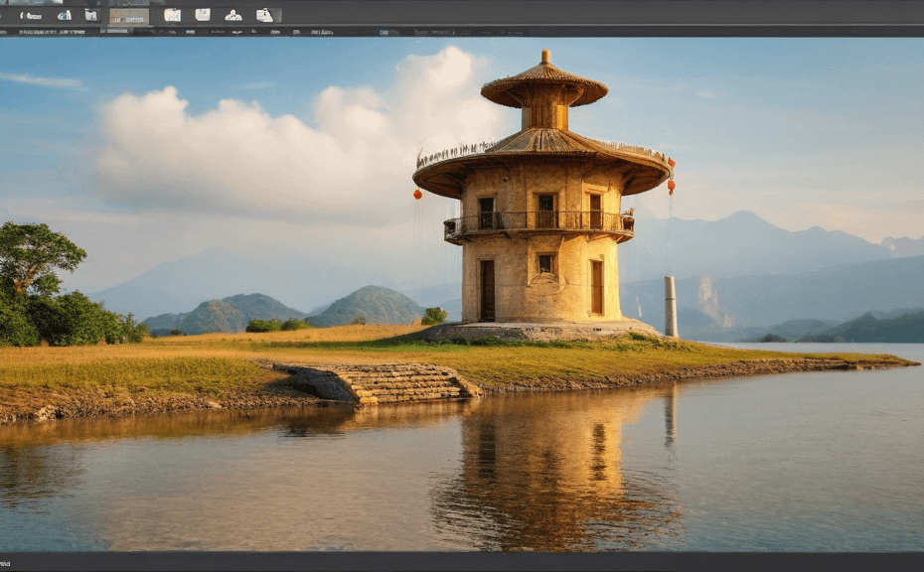Click the second toolbar icon from the left
This screenshot has height=572, width=924.
click(x=65, y=15)
